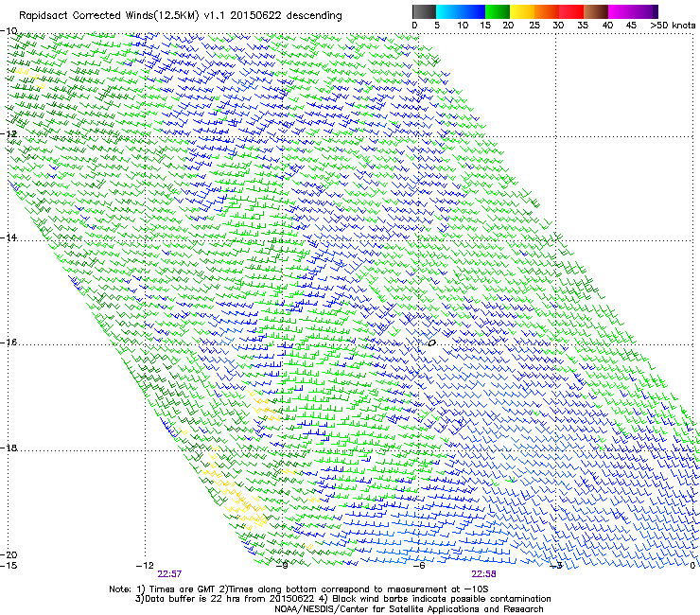Choose the yellow 20-25 knots legend color
700x615 pixels.
tap(522, 11)
